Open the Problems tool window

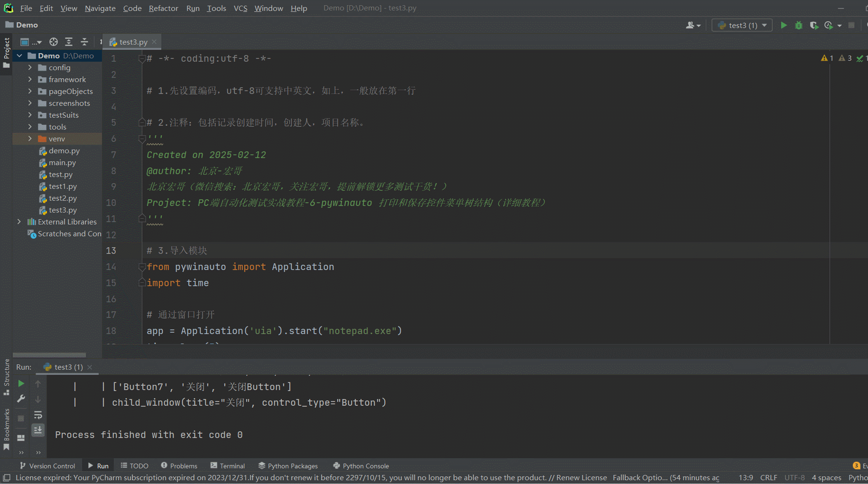pyautogui.click(x=179, y=466)
